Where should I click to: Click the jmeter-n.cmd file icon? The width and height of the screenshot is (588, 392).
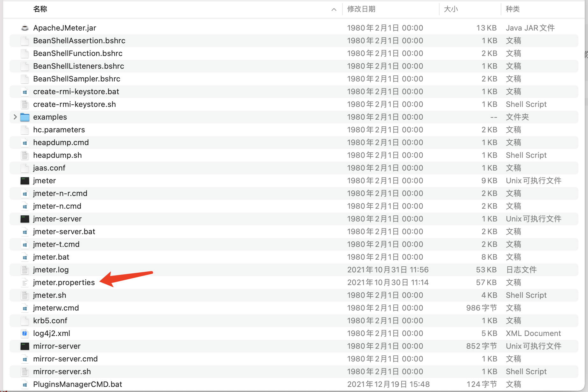(25, 206)
